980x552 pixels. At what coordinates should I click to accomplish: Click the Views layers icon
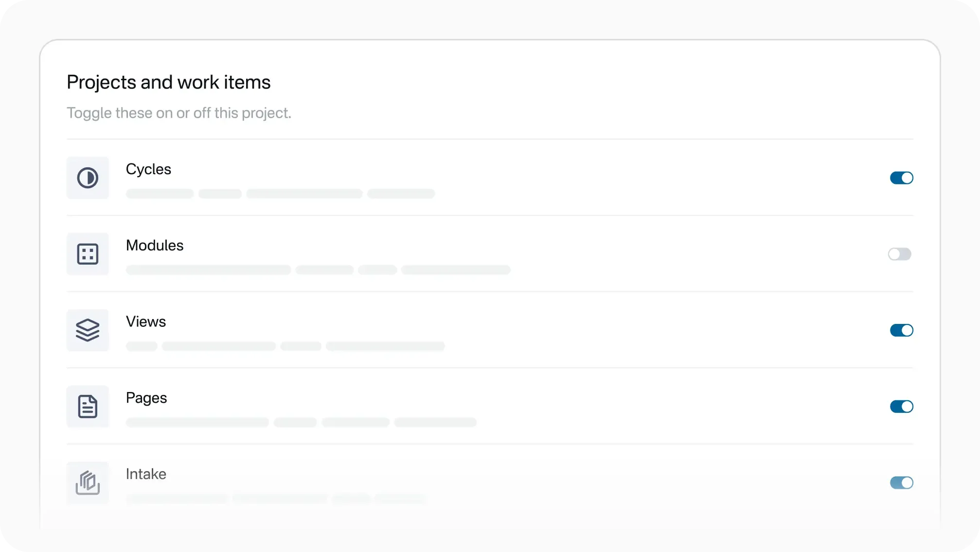[x=88, y=330]
